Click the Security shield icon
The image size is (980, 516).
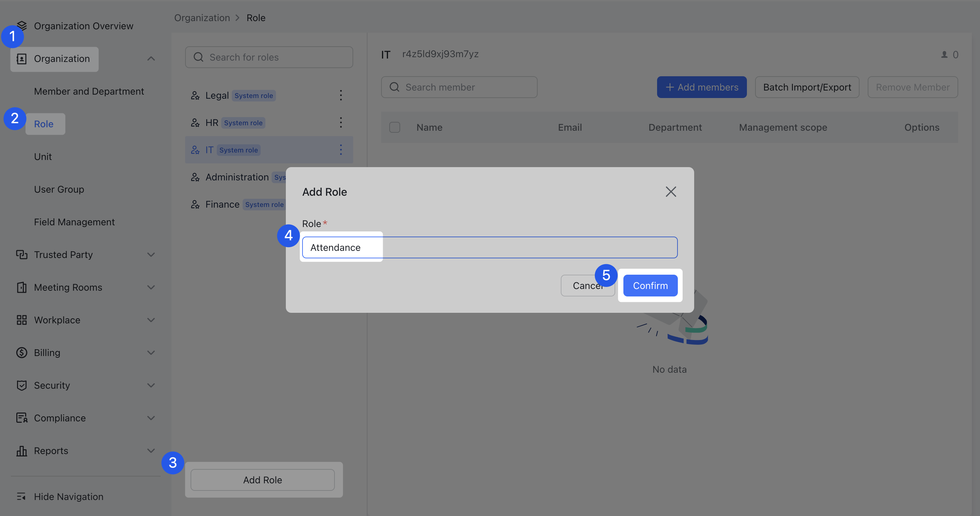coord(22,386)
